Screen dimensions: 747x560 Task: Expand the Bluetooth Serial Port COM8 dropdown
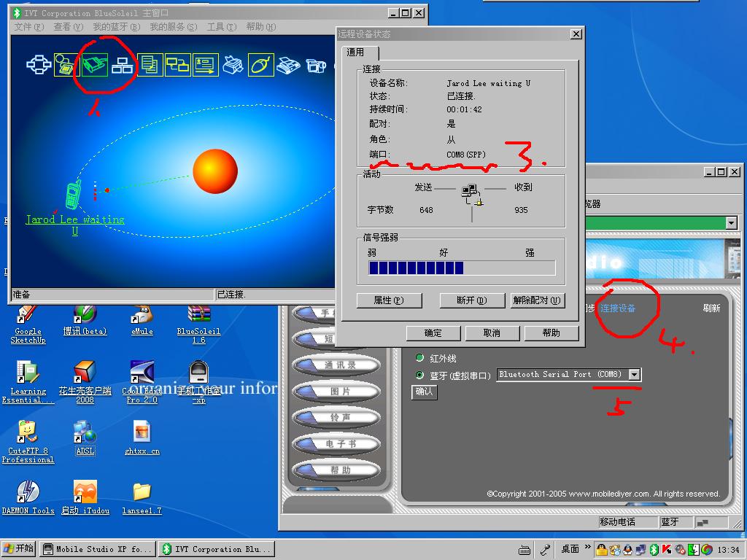click(x=634, y=375)
